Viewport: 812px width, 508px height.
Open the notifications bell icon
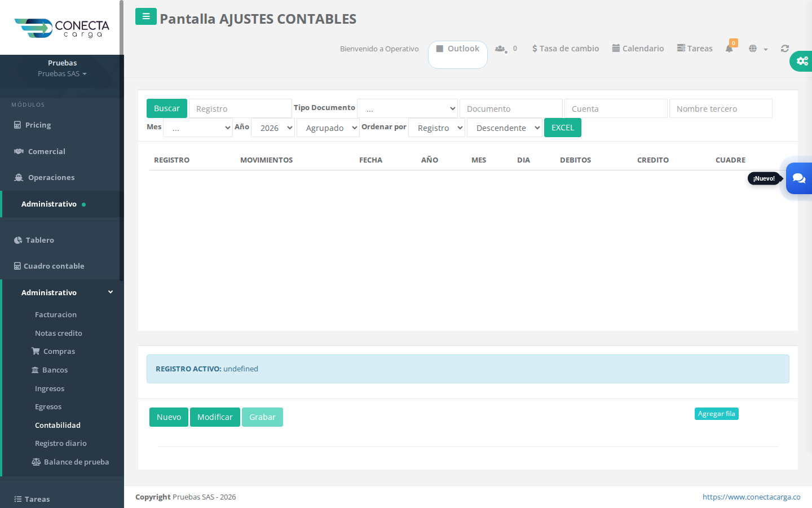pos(729,49)
